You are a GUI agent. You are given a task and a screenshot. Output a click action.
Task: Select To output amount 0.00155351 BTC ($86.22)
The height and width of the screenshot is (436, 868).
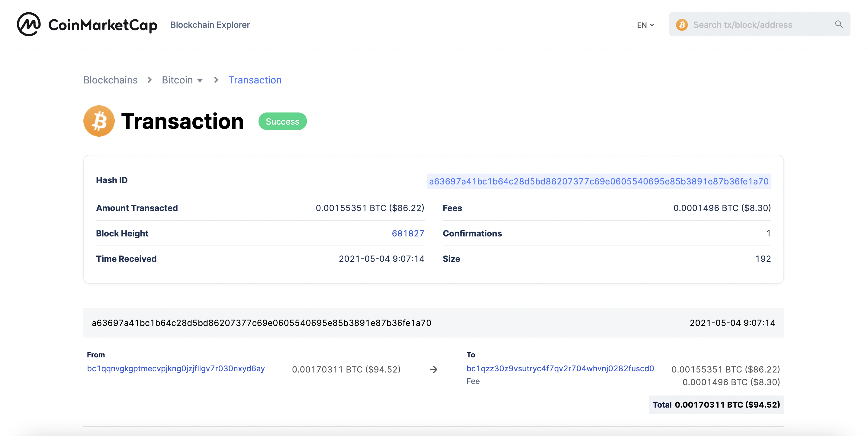[725, 369]
